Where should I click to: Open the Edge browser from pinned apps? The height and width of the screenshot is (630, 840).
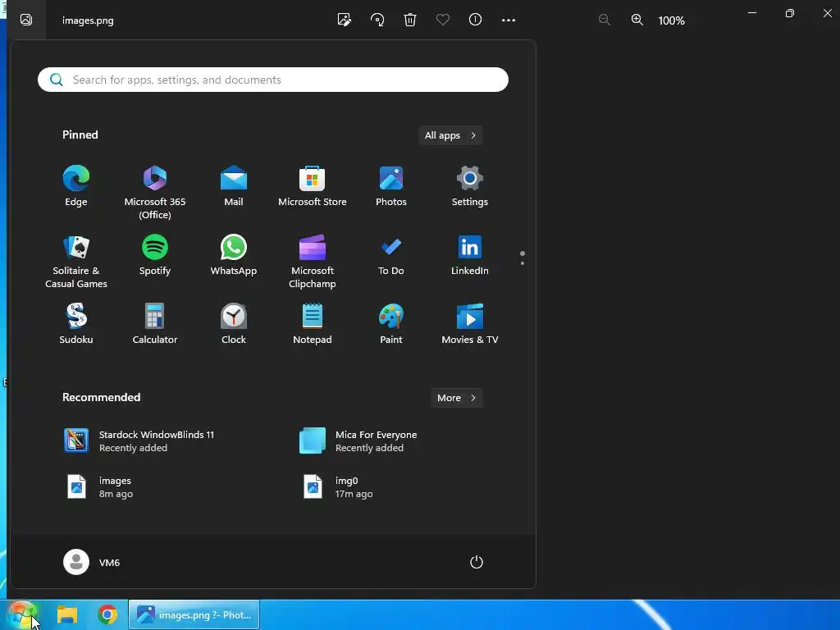pos(76,186)
